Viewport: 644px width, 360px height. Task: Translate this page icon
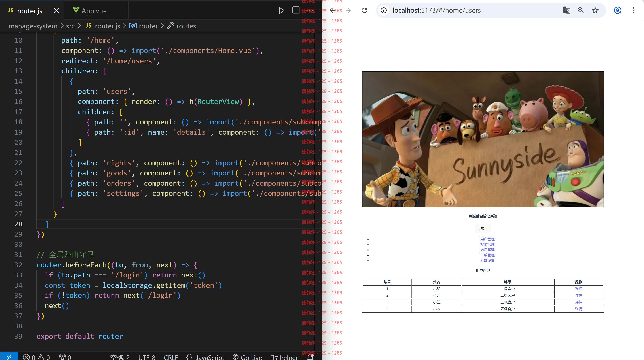(566, 10)
